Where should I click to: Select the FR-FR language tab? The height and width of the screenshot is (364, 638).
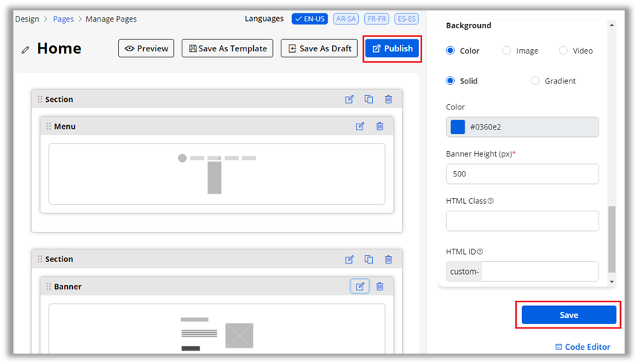pyautogui.click(x=377, y=19)
